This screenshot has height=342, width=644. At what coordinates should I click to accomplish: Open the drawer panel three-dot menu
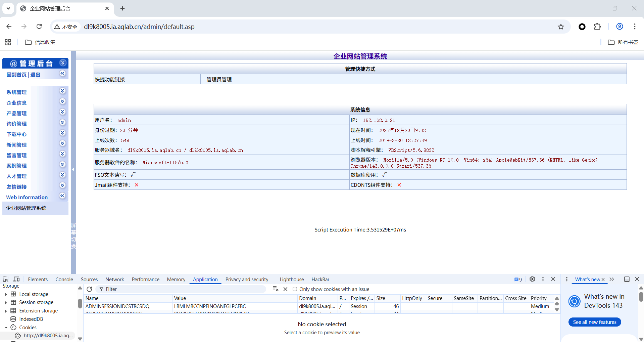click(x=567, y=279)
